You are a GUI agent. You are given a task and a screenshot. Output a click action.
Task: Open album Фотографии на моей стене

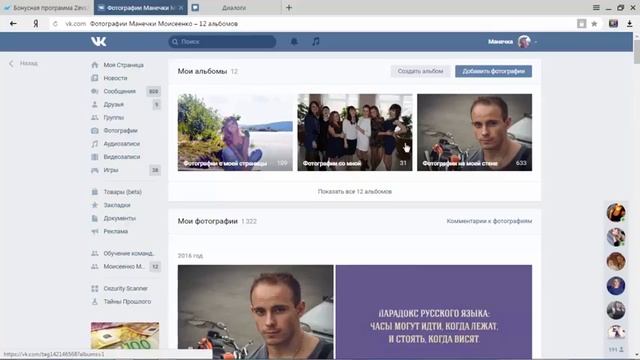coord(474,132)
